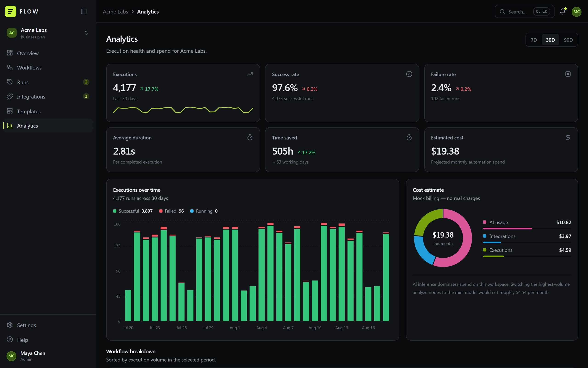Open the Acme Labs workspace switcher

click(48, 33)
